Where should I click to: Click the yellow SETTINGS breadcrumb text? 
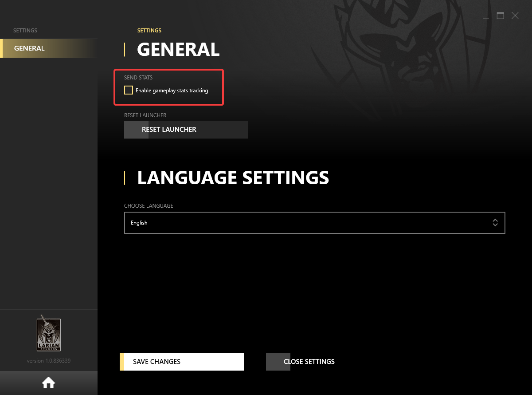click(x=149, y=31)
